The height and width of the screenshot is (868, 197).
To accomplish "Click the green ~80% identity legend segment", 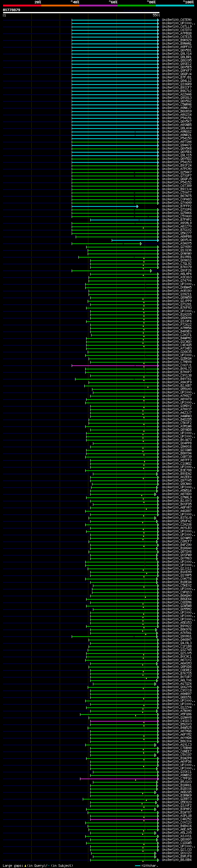I will click(136, 6).
